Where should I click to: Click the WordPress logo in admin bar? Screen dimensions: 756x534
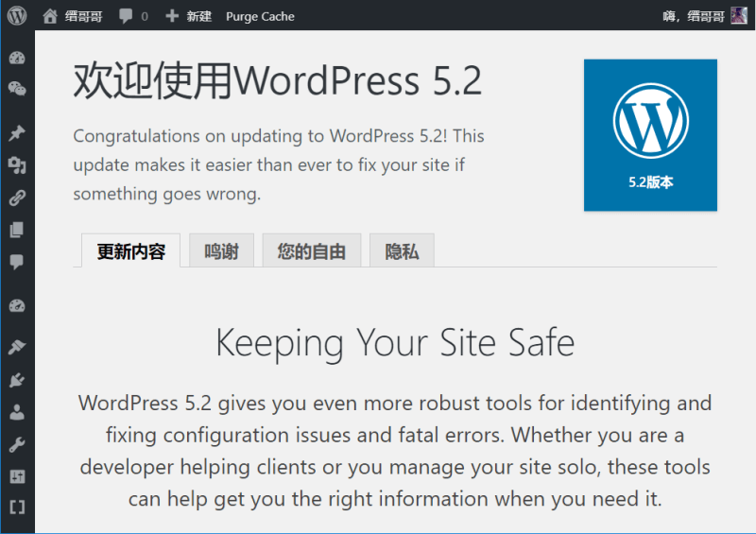pyautogui.click(x=17, y=16)
